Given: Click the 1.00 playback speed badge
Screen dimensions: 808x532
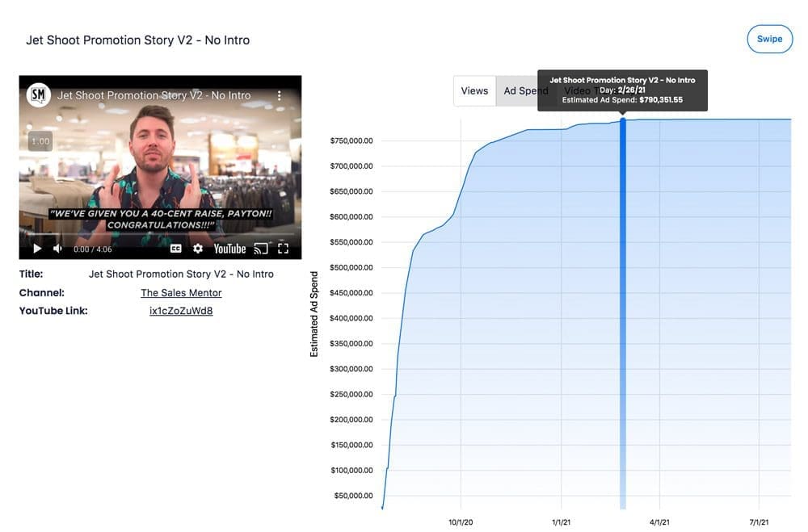Looking at the screenshot, I should 40,141.
